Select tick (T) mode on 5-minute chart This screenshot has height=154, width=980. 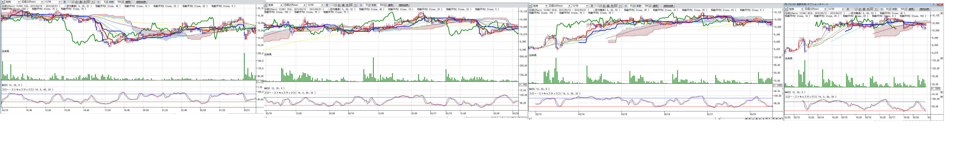point(93,2)
